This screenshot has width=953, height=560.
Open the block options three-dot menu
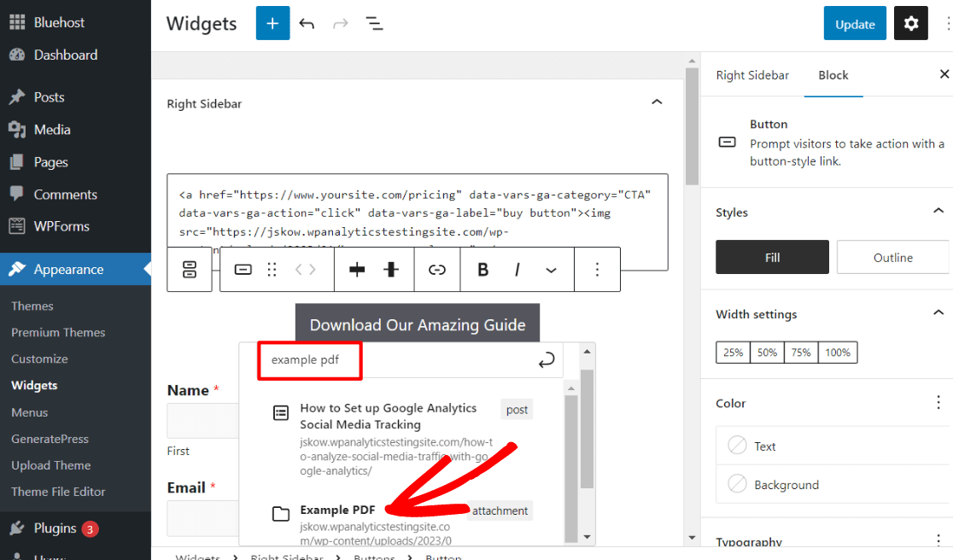pyautogui.click(x=597, y=269)
